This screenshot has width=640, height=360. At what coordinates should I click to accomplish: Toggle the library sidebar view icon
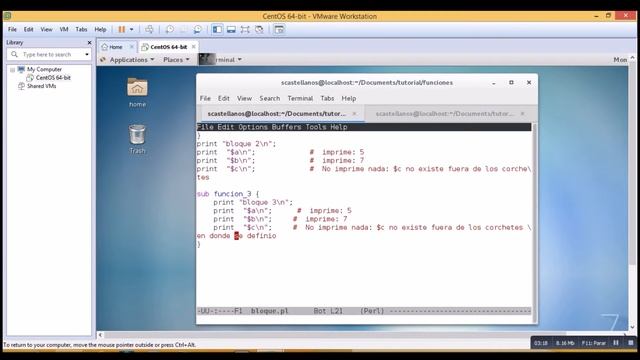click(x=217, y=29)
